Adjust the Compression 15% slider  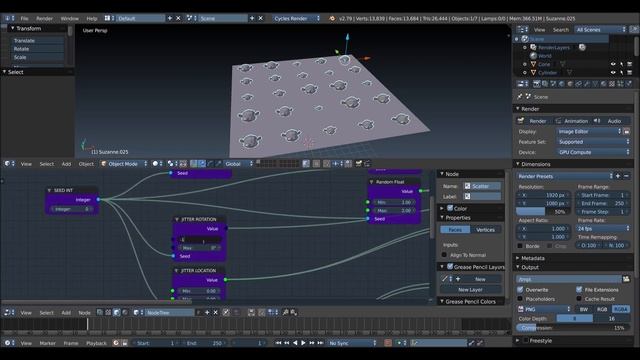click(x=573, y=327)
